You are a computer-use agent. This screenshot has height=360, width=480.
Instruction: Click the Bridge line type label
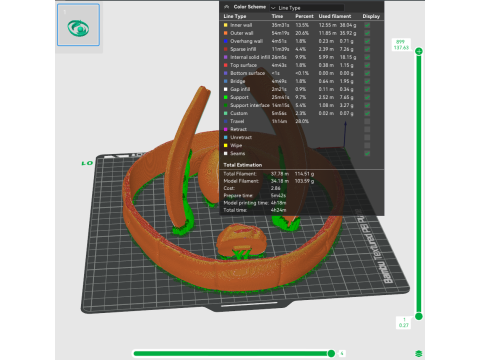pos(238,81)
